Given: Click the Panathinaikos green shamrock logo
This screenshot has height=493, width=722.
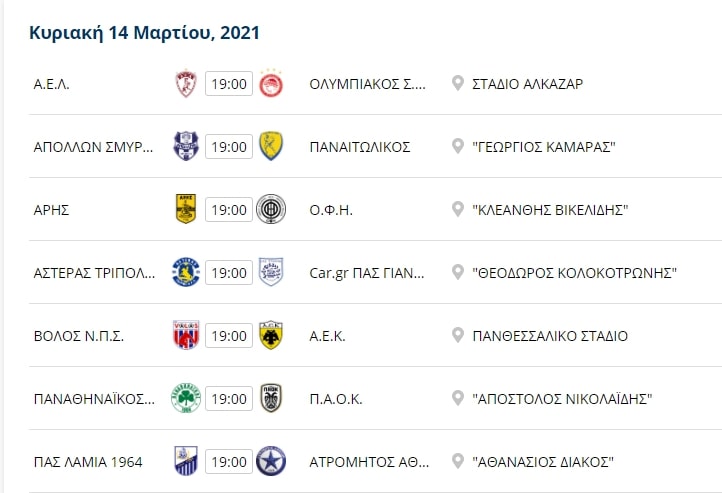Looking at the screenshot, I should (186, 398).
